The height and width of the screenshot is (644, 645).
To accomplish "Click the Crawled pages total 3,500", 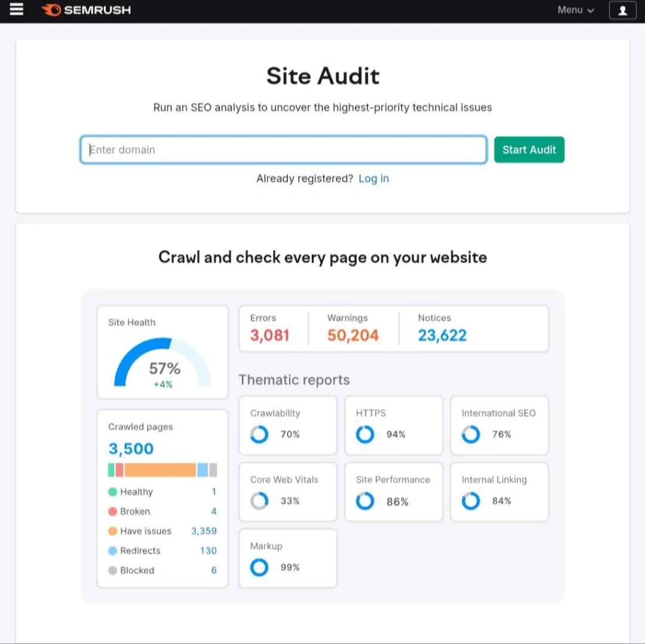I will 131,449.
